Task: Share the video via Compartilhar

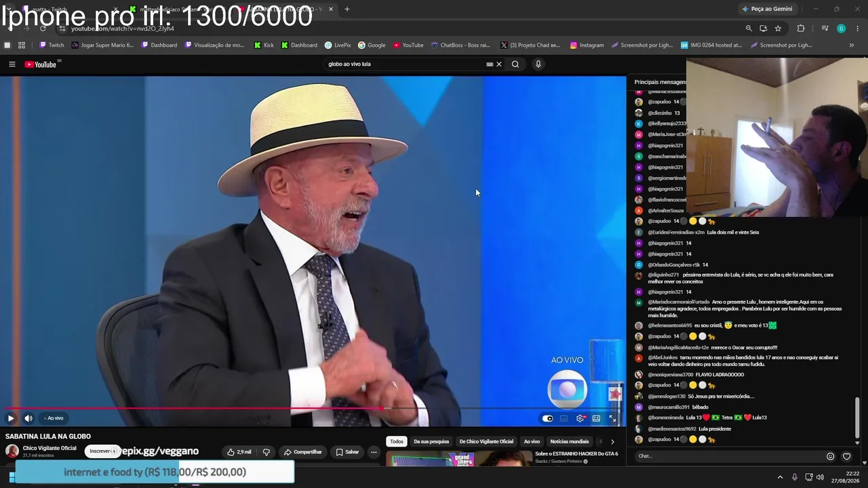Action: pos(303,452)
